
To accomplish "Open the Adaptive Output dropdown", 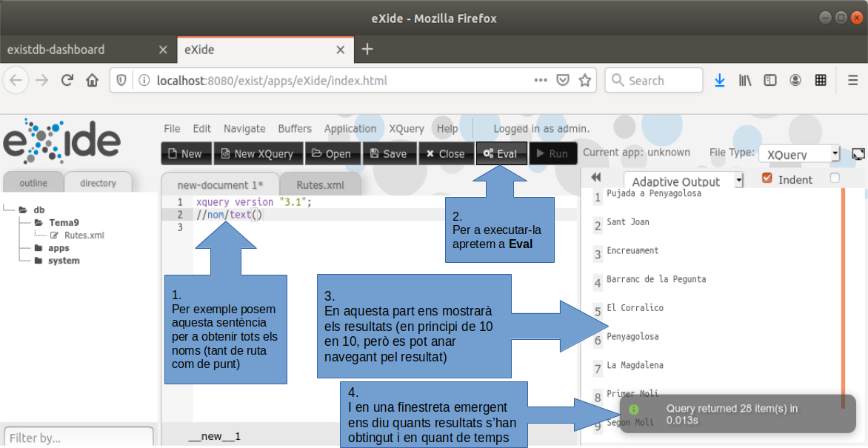I will 684,181.
